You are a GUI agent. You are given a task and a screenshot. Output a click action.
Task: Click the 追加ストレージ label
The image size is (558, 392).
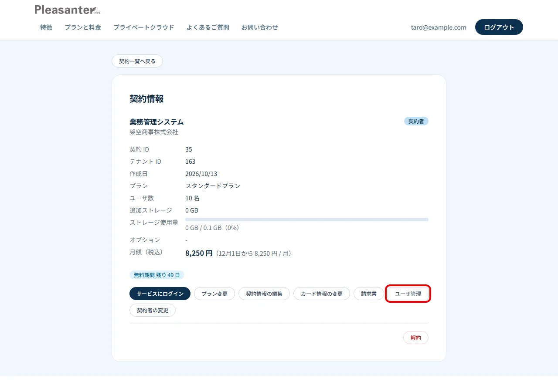click(151, 210)
